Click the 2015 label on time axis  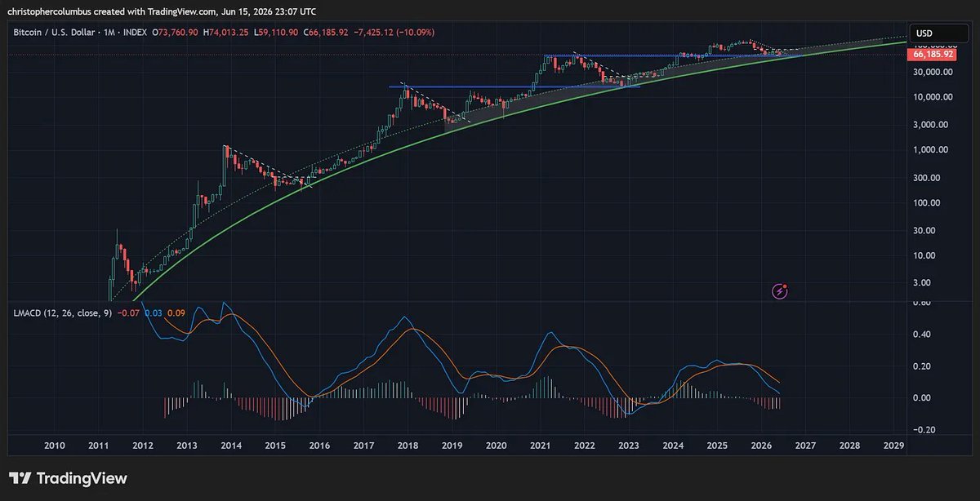275,446
